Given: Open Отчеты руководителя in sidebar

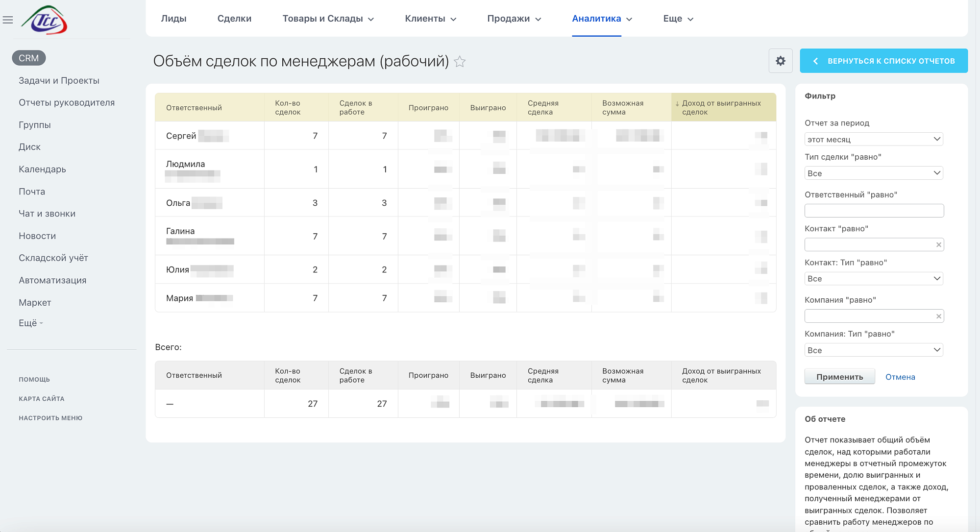Looking at the screenshot, I should click(67, 102).
